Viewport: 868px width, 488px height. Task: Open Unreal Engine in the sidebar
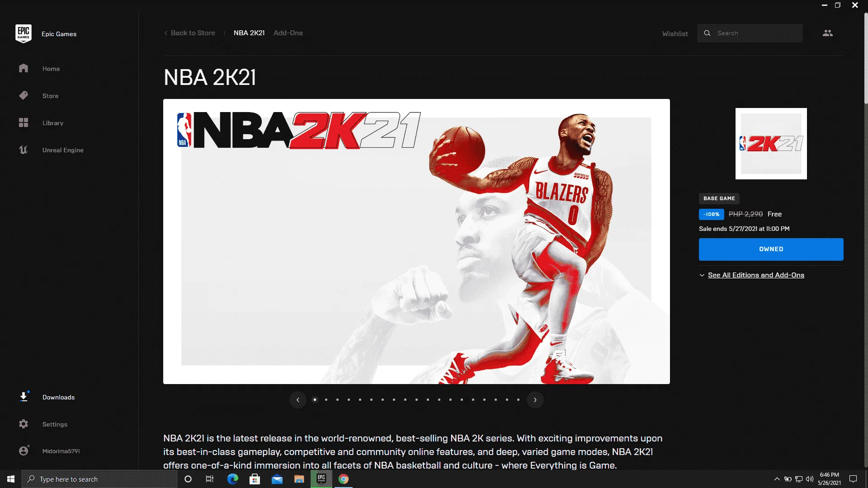tap(63, 150)
